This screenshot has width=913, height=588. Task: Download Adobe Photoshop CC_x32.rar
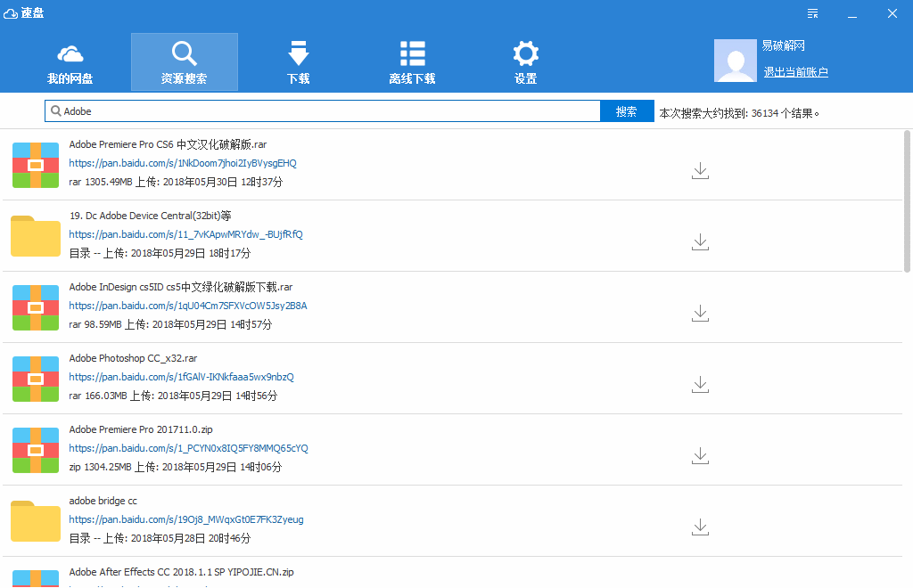tap(700, 385)
